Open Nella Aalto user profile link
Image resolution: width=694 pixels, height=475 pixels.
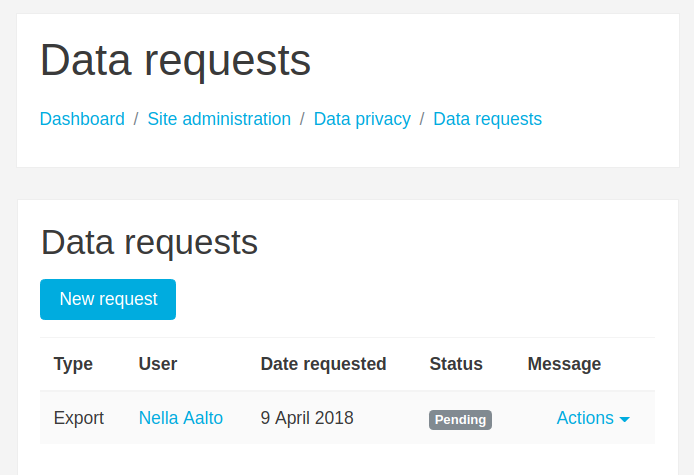pos(181,418)
